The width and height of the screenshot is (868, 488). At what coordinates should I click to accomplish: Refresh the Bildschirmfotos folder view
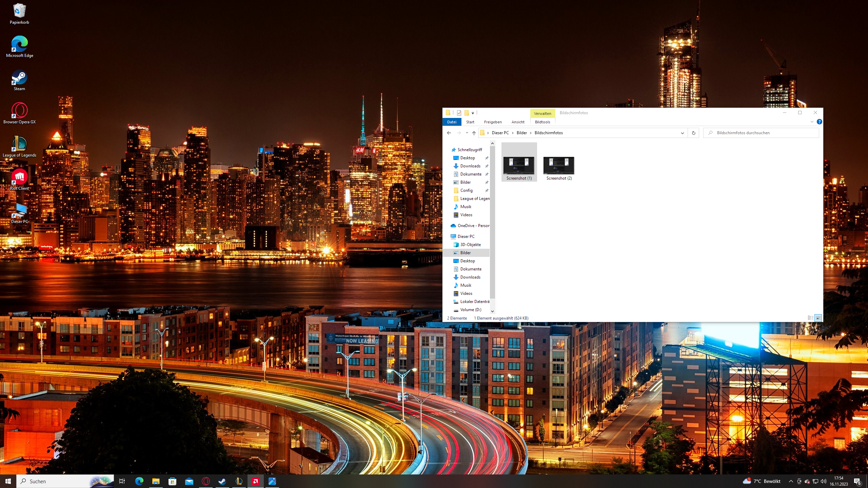(x=693, y=133)
